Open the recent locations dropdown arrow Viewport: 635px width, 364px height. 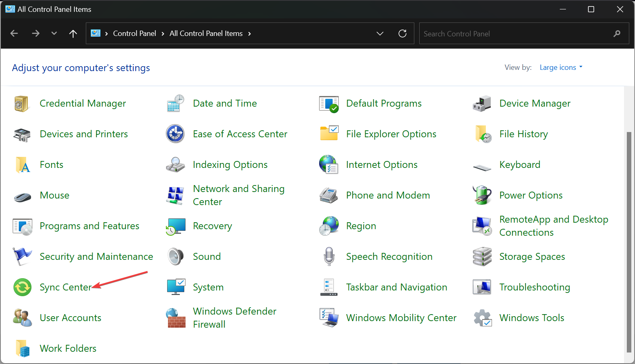click(54, 33)
